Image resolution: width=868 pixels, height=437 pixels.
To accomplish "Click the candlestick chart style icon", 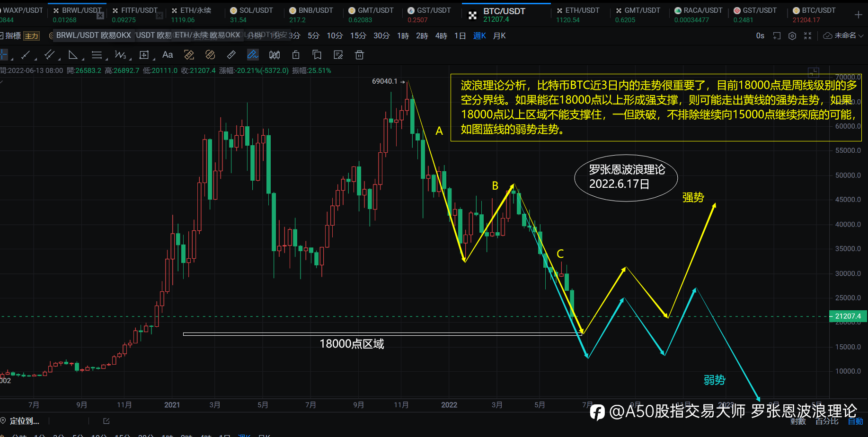I will (275, 55).
